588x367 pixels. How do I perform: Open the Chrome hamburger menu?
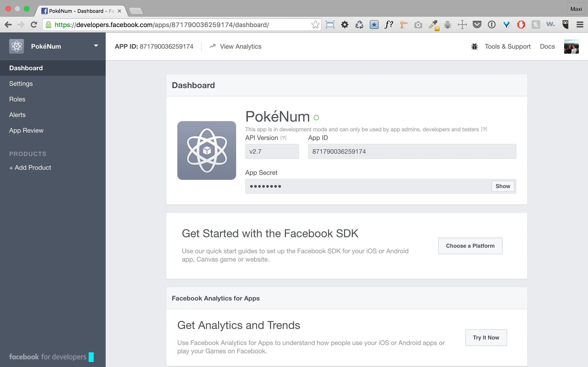tap(580, 25)
